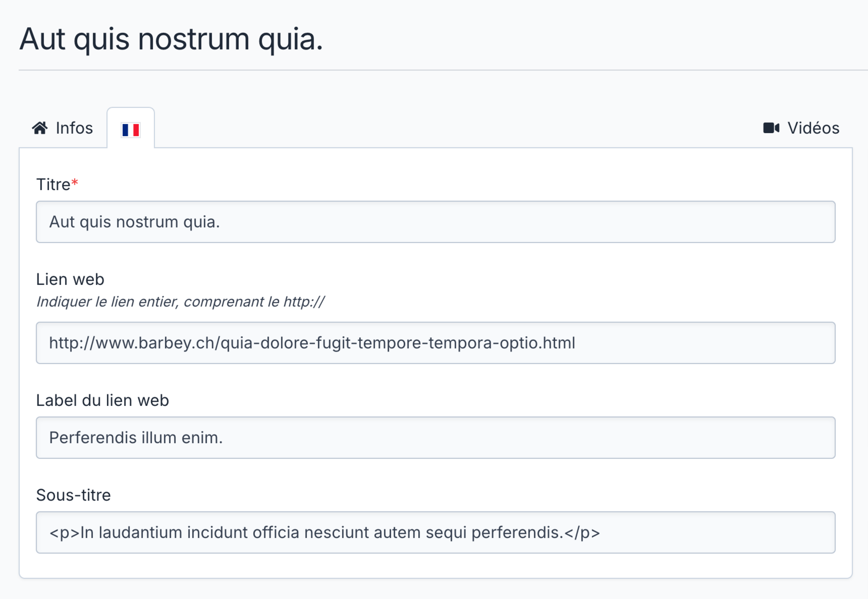Select the Label du lien web input

pos(435,438)
